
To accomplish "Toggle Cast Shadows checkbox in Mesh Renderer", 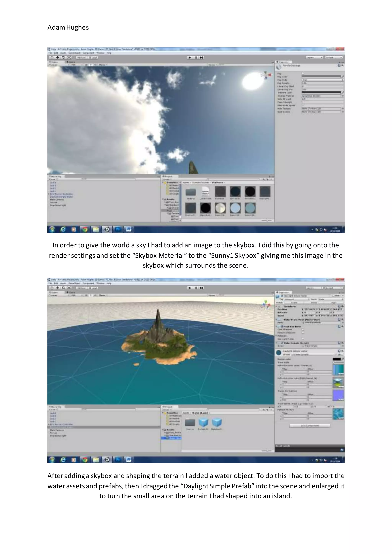I will pyautogui.click(x=303, y=329).
